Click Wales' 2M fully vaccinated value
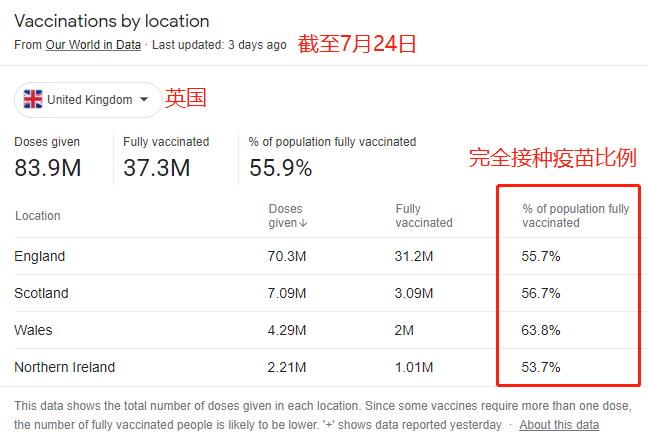 (404, 330)
